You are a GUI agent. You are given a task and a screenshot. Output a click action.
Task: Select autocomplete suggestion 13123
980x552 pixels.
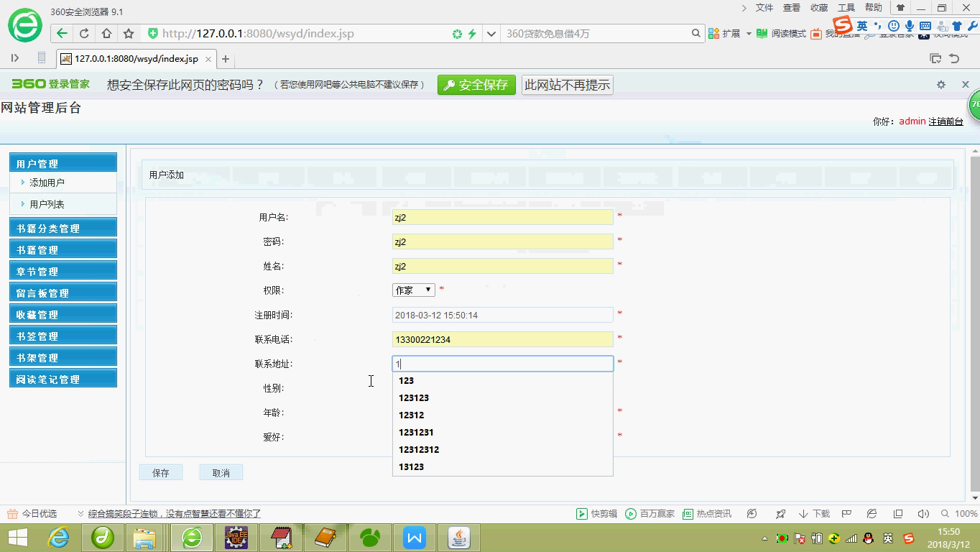click(502, 466)
